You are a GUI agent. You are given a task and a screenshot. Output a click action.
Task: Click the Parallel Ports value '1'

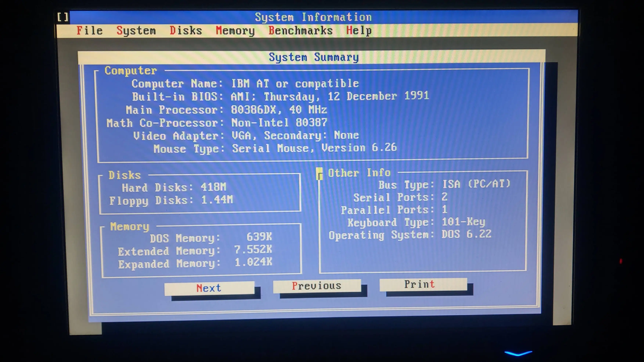pos(444,209)
